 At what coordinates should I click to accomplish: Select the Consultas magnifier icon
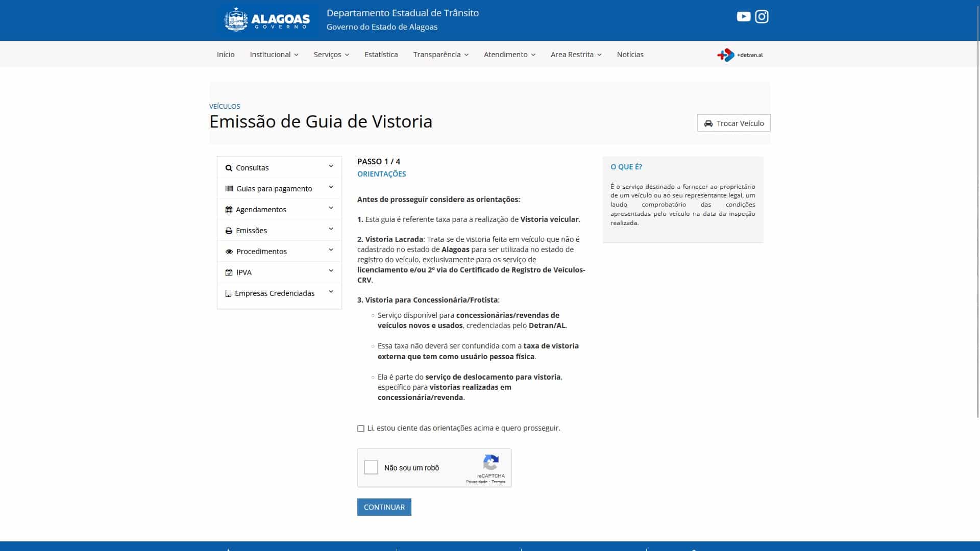click(x=228, y=167)
